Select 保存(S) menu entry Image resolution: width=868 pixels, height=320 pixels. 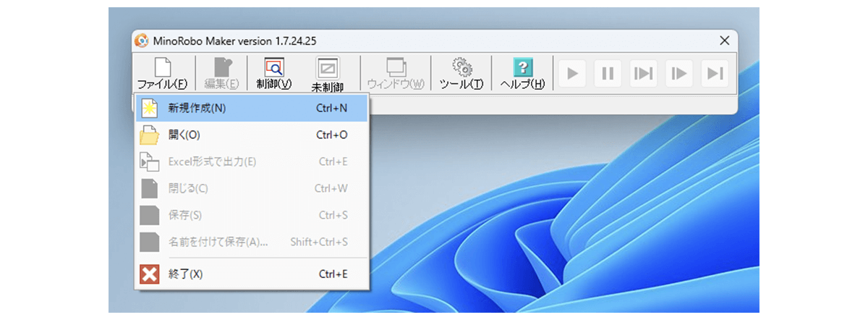252,215
